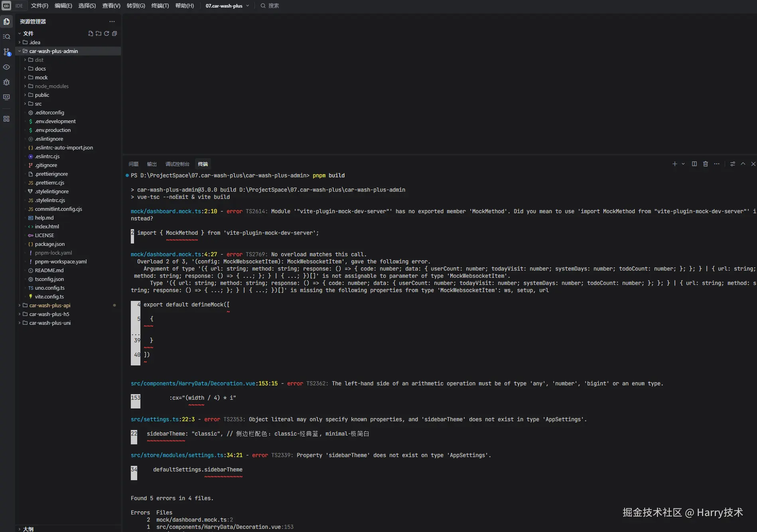Screen dimensions: 757x532
Task: Open Source Control with the 1 badge
Action: coord(6,52)
